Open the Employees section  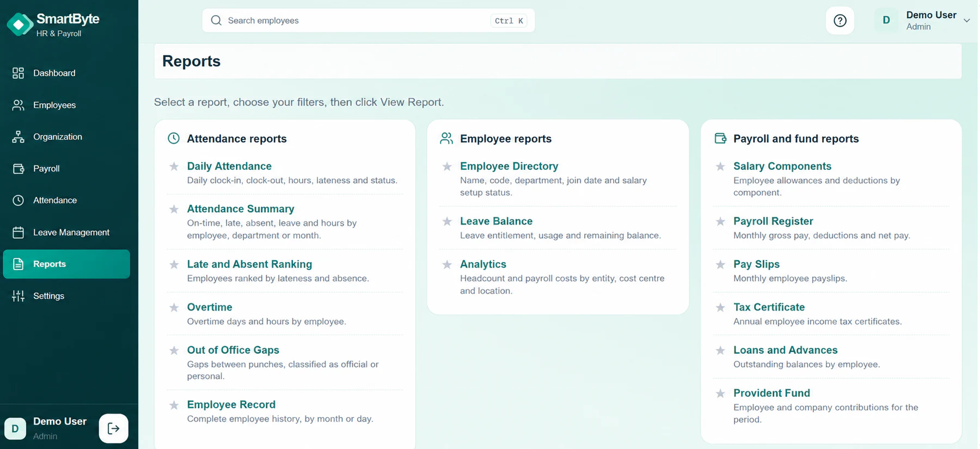tap(66, 105)
